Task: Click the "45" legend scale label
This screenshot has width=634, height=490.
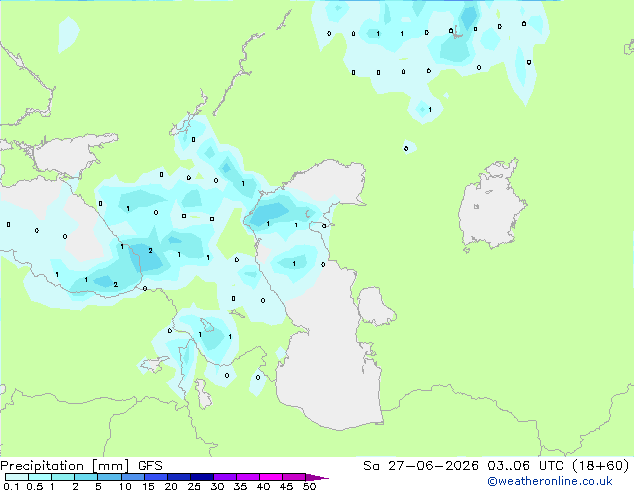Action: click(x=286, y=486)
